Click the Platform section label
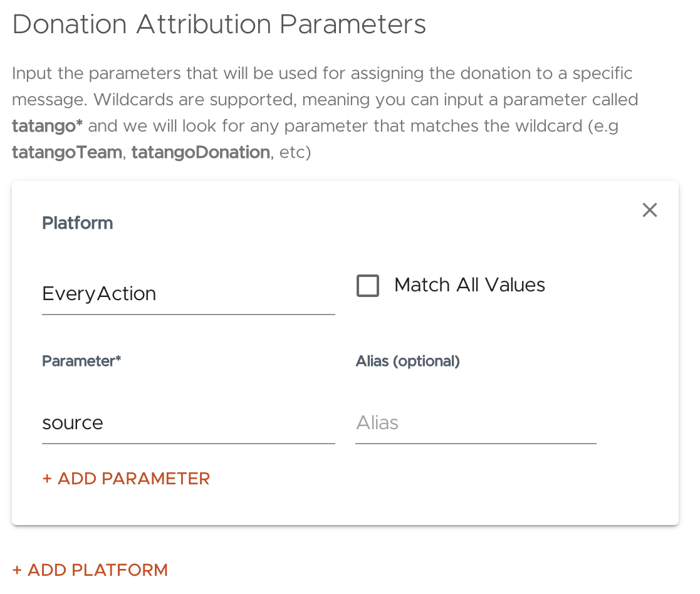 click(78, 223)
